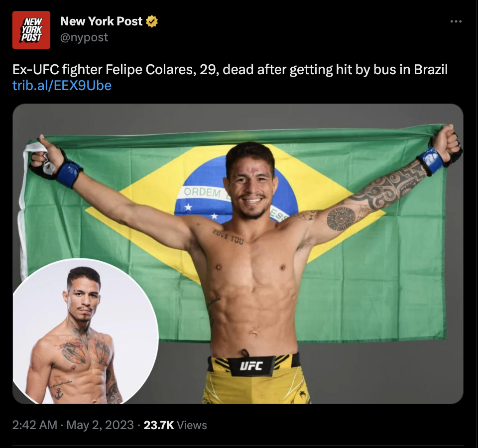The width and height of the screenshot is (478, 448).
Task: Open the main photo of fighter with flag
Action: coord(238,254)
